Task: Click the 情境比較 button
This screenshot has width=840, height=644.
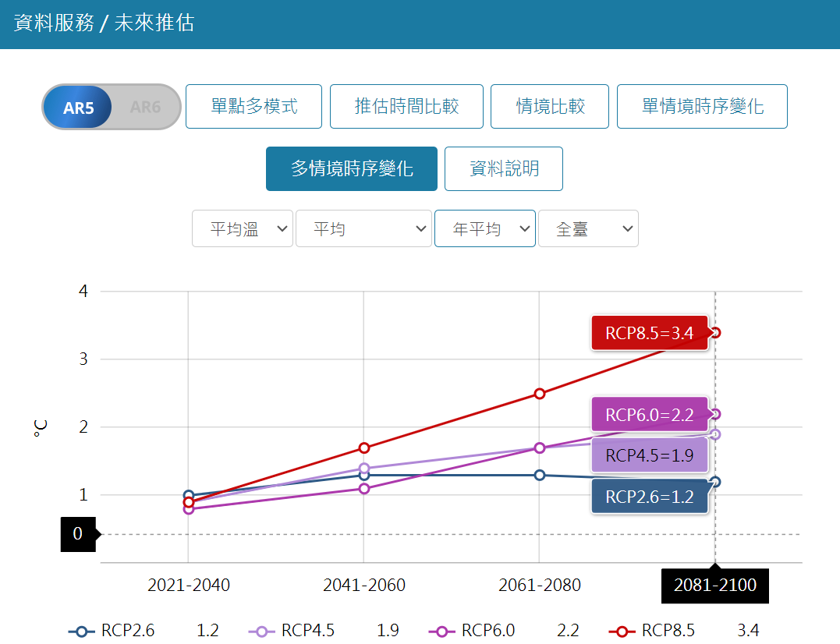Action: pyautogui.click(x=550, y=106)
